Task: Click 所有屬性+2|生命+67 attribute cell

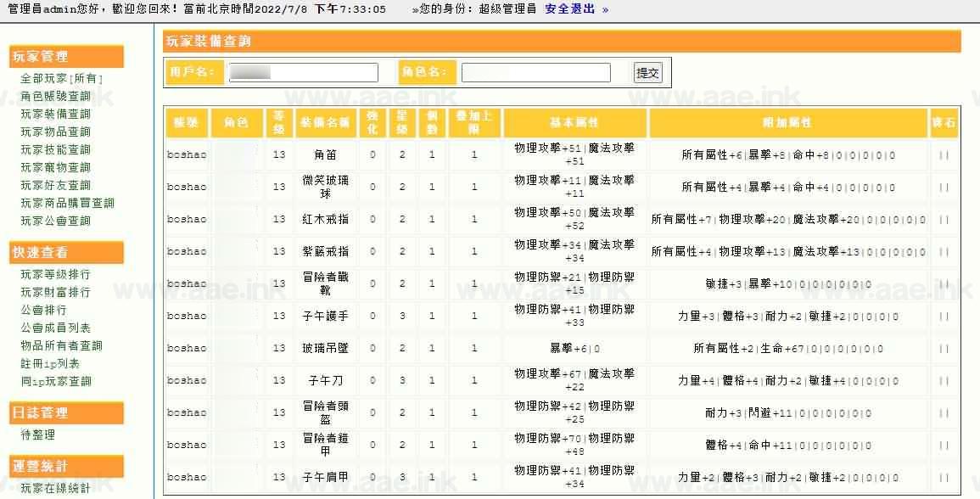Action: [x=787, y=349]
